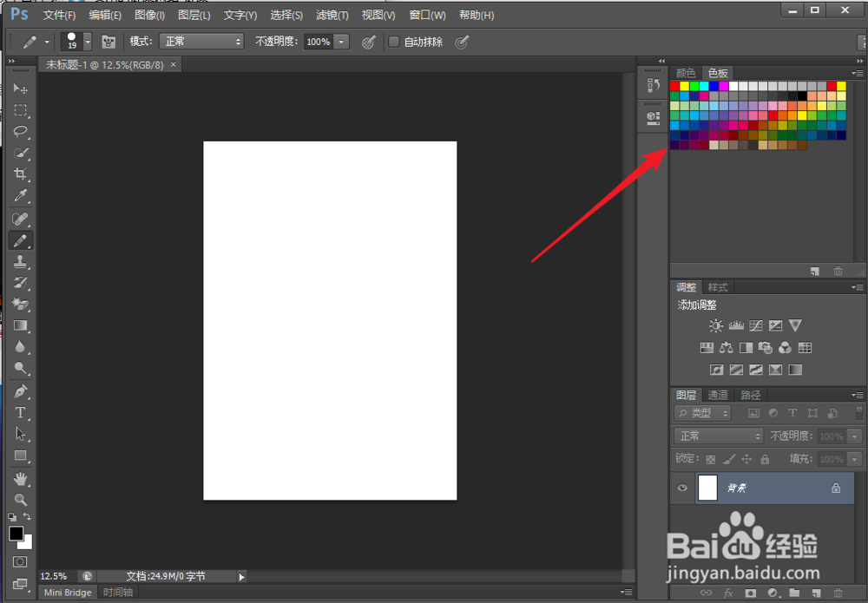The image size is (868, 603).
Task: Open the Mini Bridge panel
Action: tap(68, 593)
